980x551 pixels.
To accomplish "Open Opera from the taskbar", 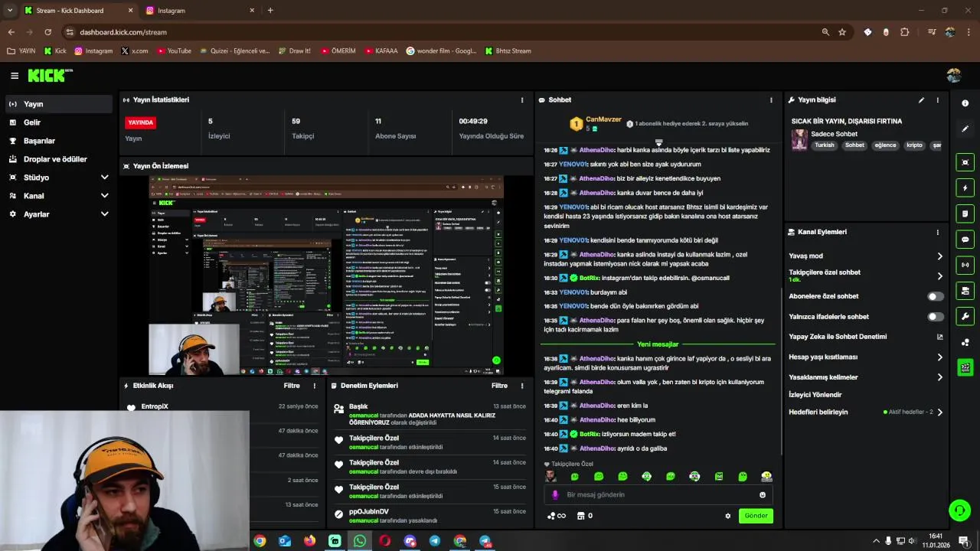I will [384, 541].
